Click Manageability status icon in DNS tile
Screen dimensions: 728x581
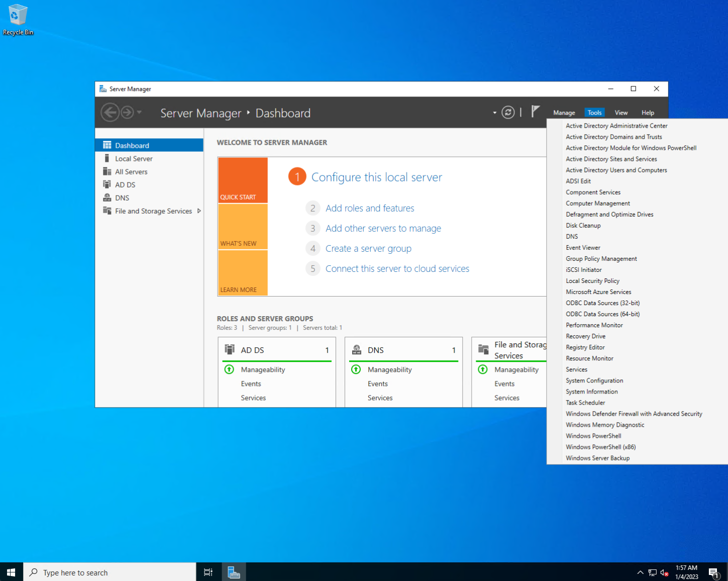(356, 369)
